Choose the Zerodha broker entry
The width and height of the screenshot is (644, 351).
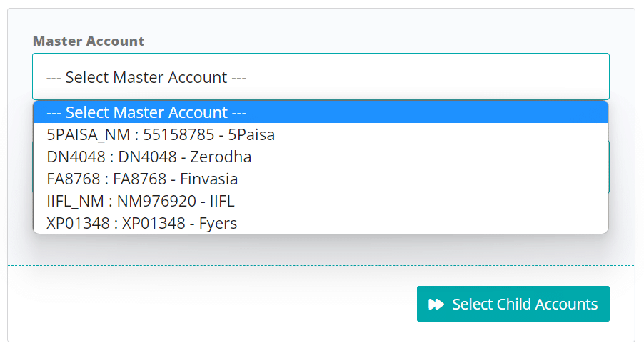point(321,157)
